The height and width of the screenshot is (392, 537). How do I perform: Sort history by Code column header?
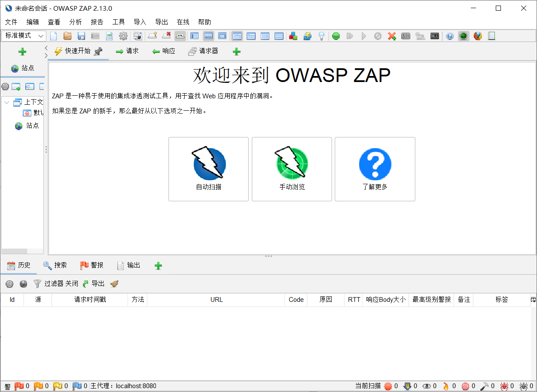(x=296, y=300)
